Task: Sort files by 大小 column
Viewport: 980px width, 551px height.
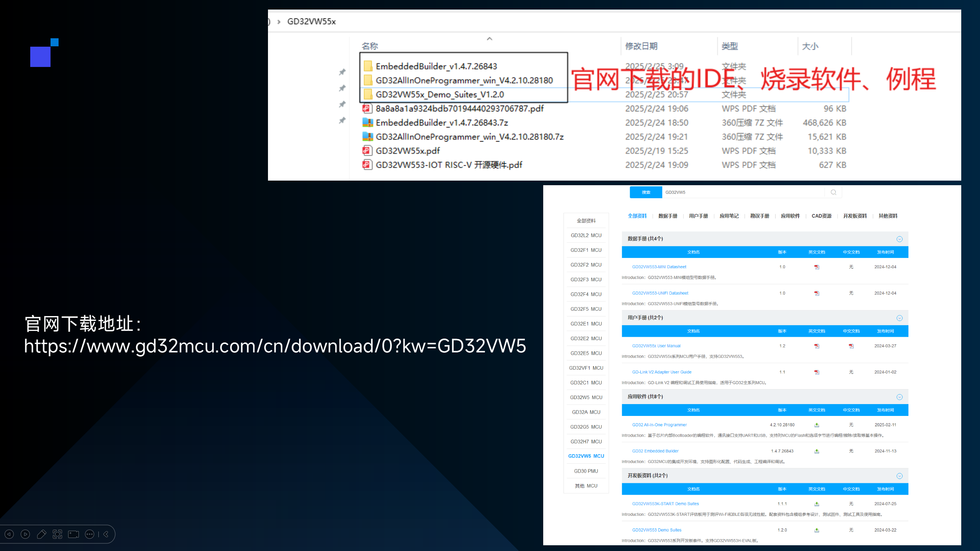Action: click(810, 46)
